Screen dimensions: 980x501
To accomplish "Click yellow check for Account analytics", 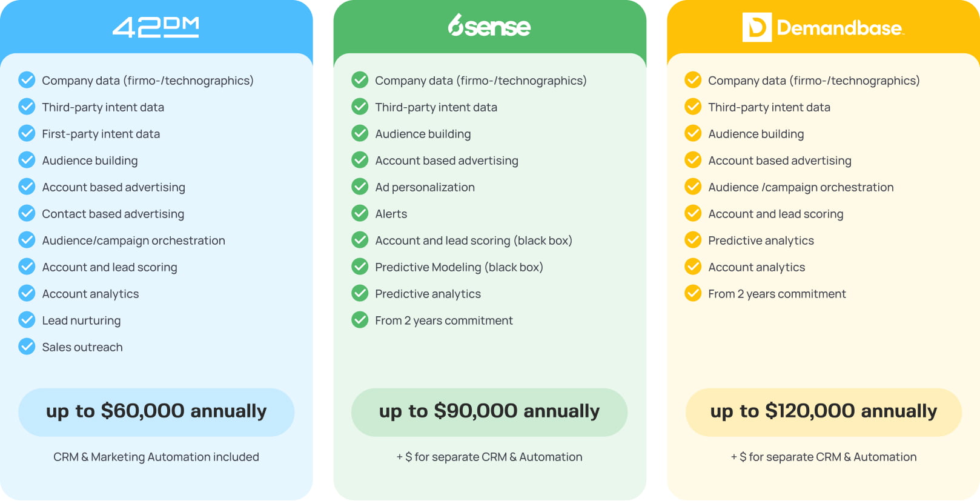I will [x=693, y=267].
